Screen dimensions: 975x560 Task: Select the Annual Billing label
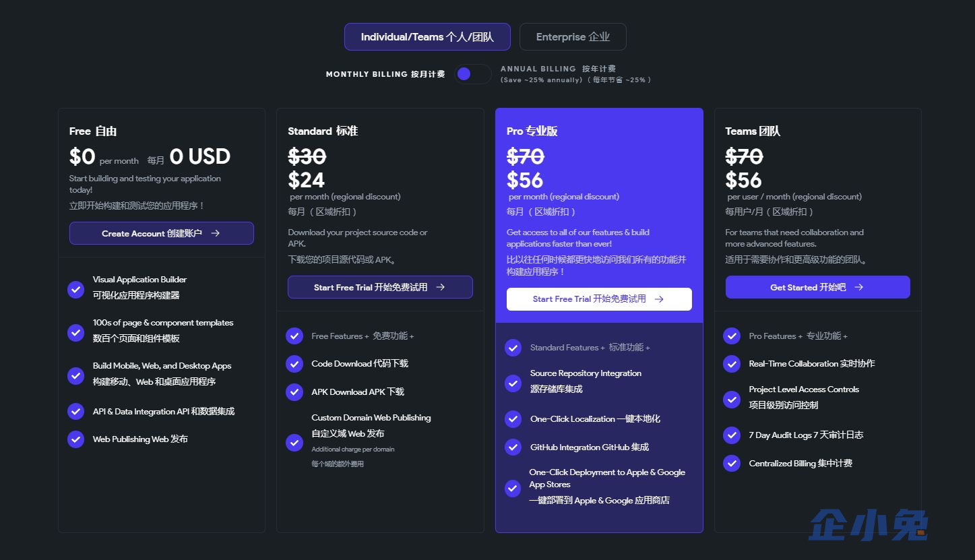pos(558,69)
